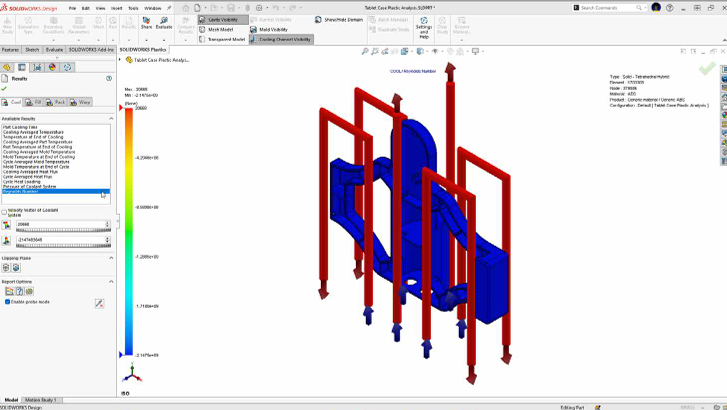Click the Home icon in title bar
Viewport: 727px width, 410px height.
[186, 8]
